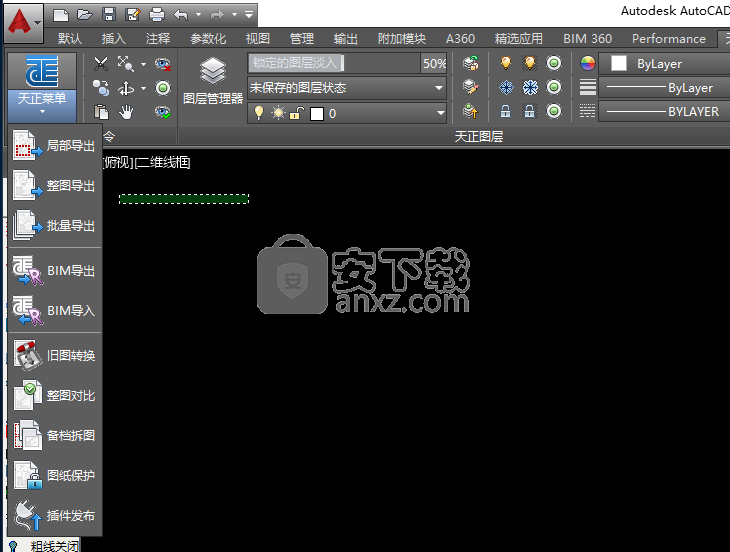This screenshot has height=552, width=730.
Task: Click the green circle icon beside the move tool
Action: (x=163, y=88)
